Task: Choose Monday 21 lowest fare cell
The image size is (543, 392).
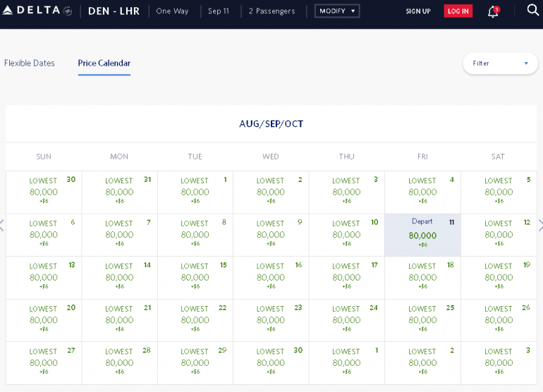Action: [119, 320]
